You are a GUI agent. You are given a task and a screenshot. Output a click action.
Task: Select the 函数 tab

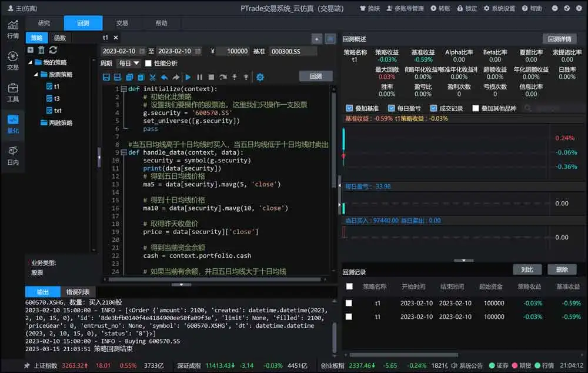(60, 38)
